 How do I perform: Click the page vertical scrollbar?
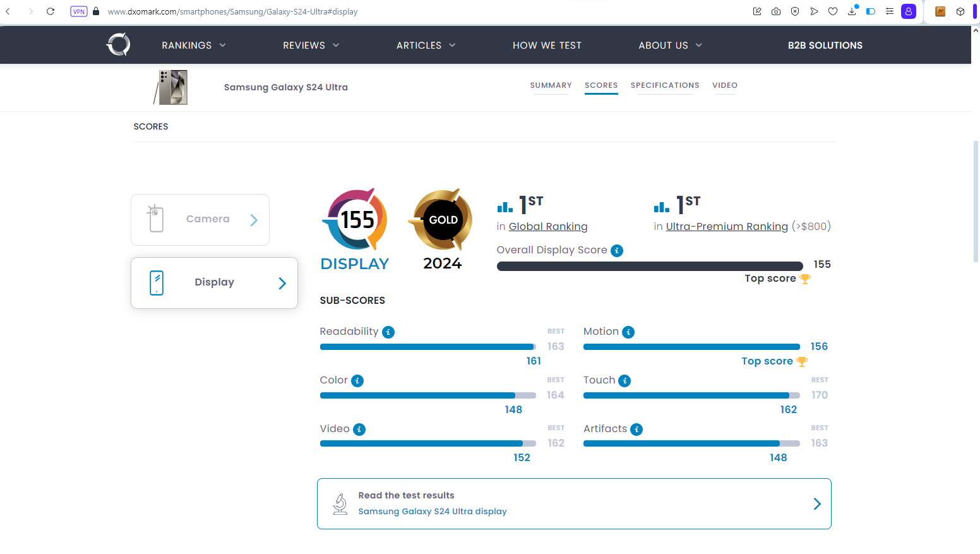click(x=976, y=202)
